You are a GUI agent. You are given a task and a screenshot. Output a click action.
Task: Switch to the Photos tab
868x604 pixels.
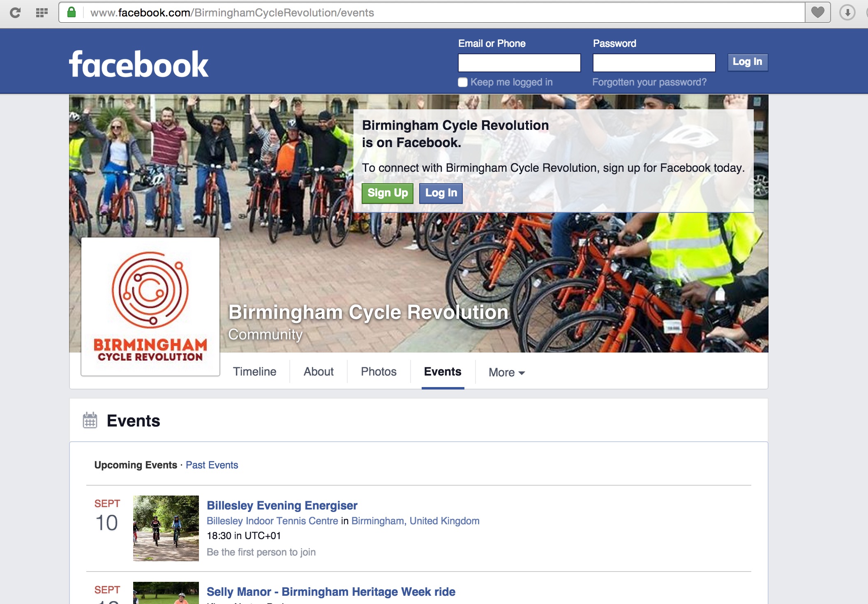pos(379,371)
